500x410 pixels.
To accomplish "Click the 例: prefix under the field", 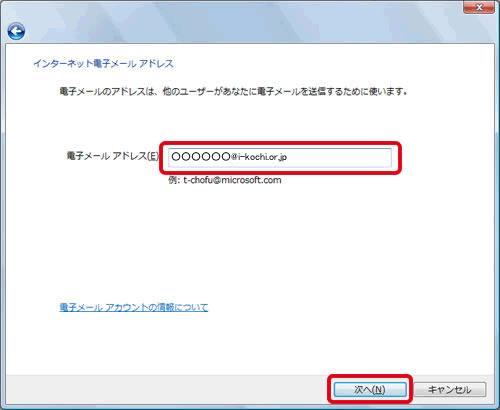I will (x=174, y=180).
